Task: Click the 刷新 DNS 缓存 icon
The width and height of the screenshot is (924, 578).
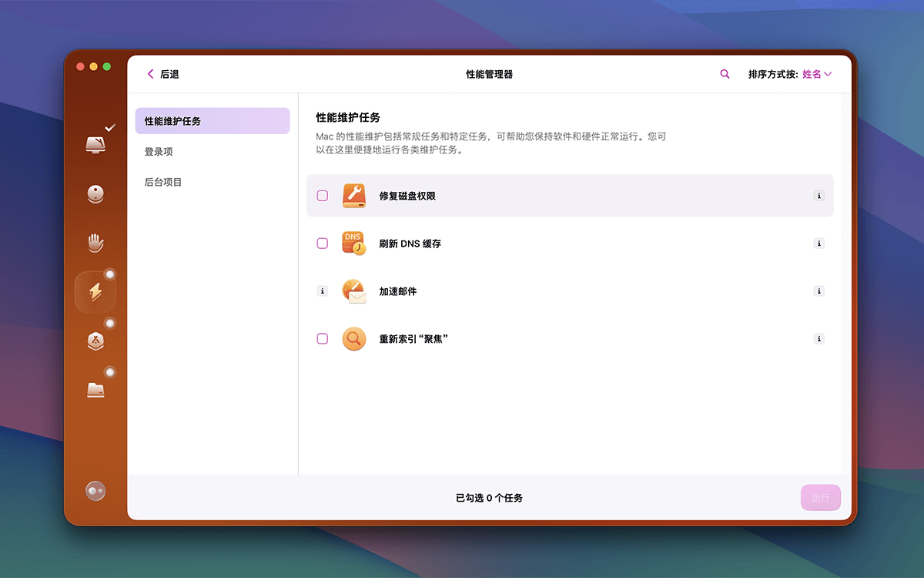Action: pyautogui.click(x=354, y=244)
